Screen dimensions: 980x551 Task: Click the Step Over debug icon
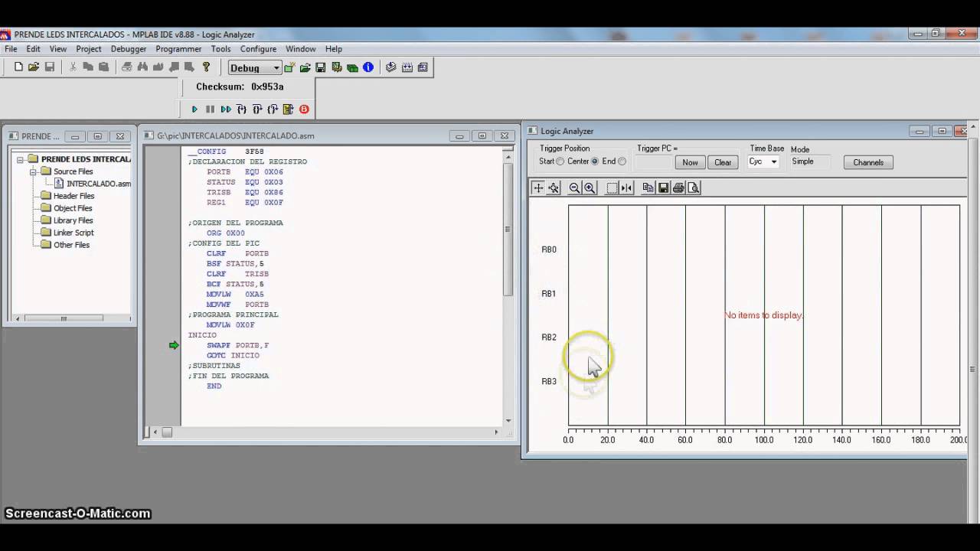tap(257, 109)
